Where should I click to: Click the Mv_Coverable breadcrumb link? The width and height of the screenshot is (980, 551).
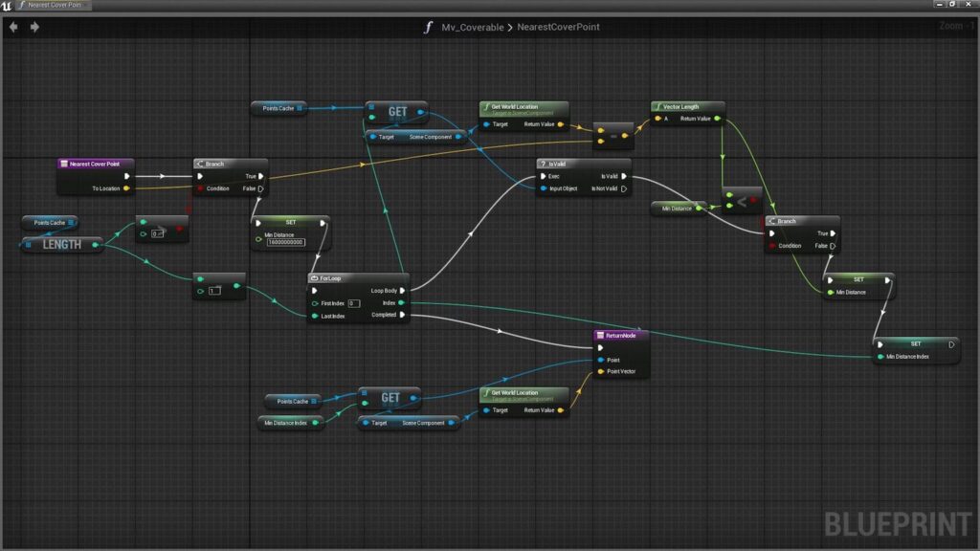coord(473,28)
